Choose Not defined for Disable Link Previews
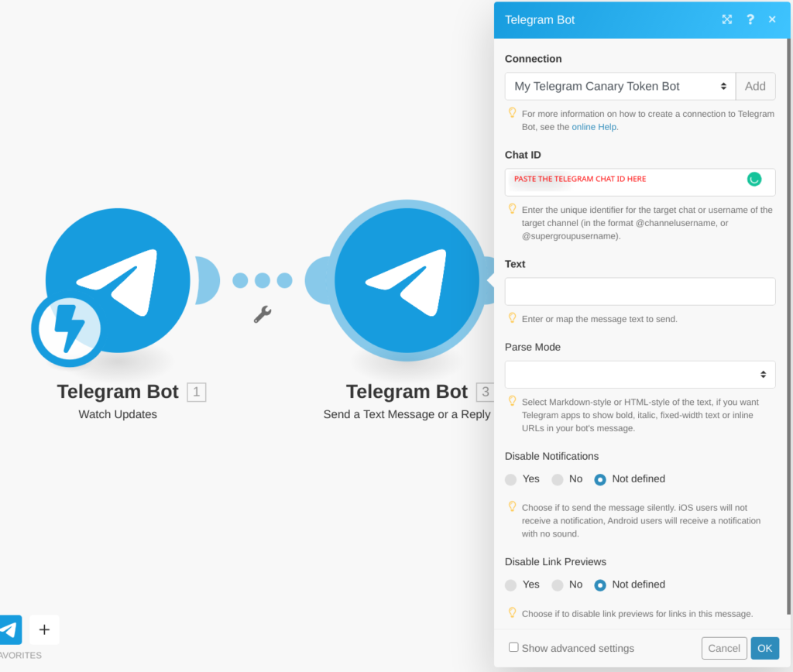Viewport: 793px width, 672px height. pos(600,585)
